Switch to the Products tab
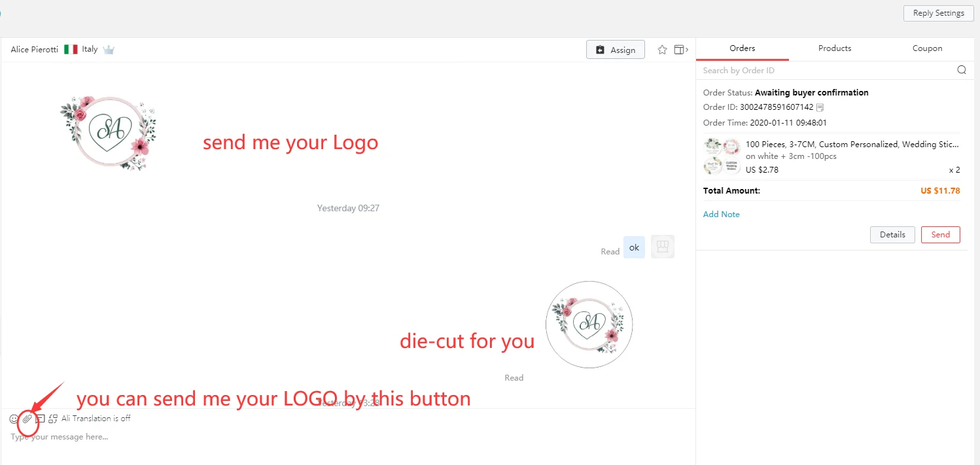The width and height of the screenshot is (980, 465). 835,48
